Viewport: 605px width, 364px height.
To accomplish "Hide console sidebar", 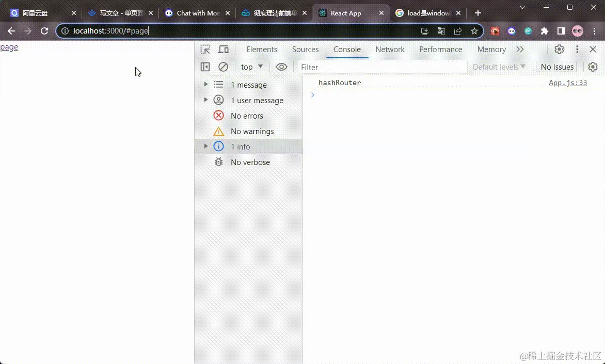I will pyautogui.click(x=205, y=67).
